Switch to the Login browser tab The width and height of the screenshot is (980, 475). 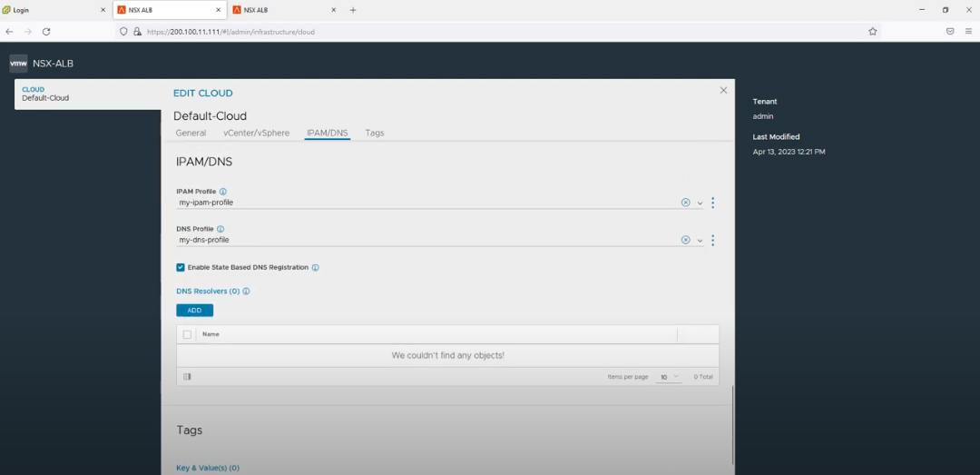coord(54,10)
